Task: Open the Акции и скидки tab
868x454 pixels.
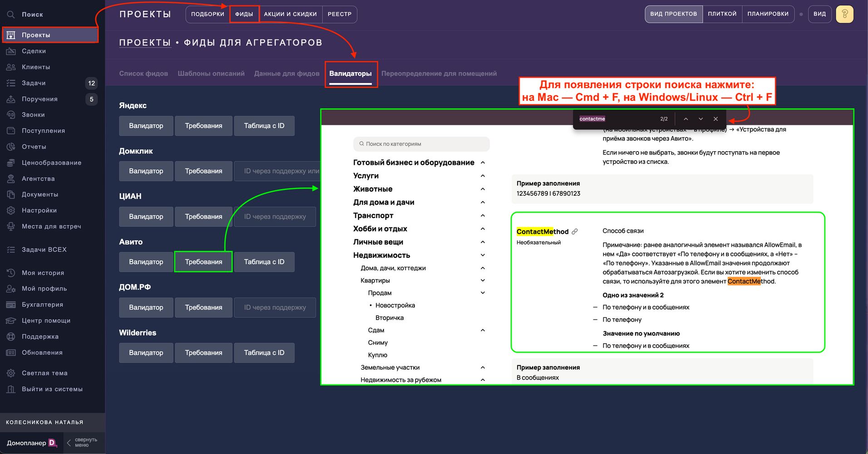Action: pyautogui.click(x=291, y=14)
